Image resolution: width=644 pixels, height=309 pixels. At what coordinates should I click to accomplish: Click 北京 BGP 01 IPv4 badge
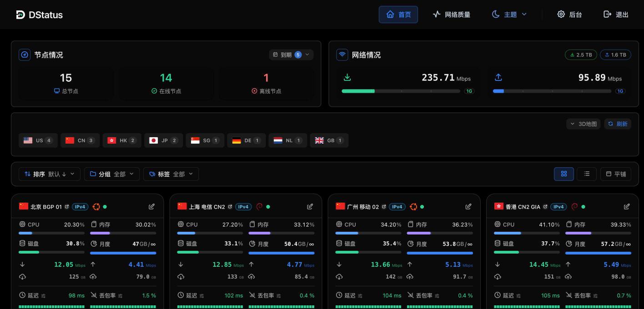click(x=80, y=207)
